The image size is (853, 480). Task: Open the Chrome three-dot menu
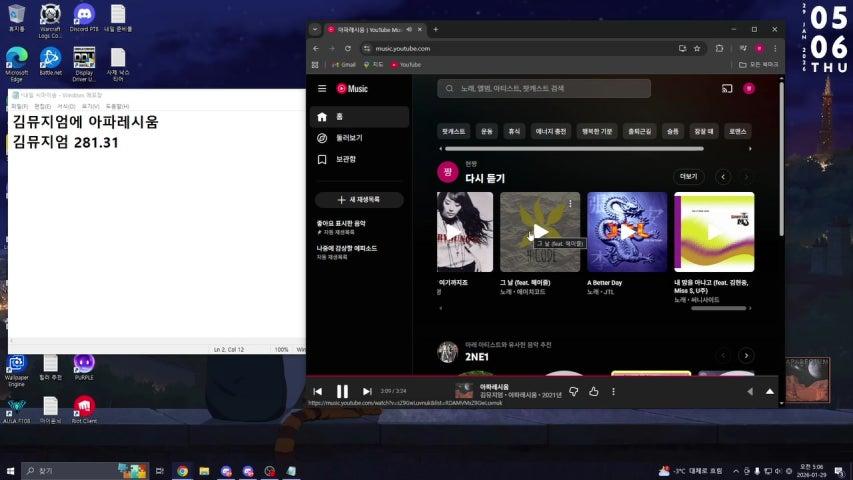click(775, 48)
